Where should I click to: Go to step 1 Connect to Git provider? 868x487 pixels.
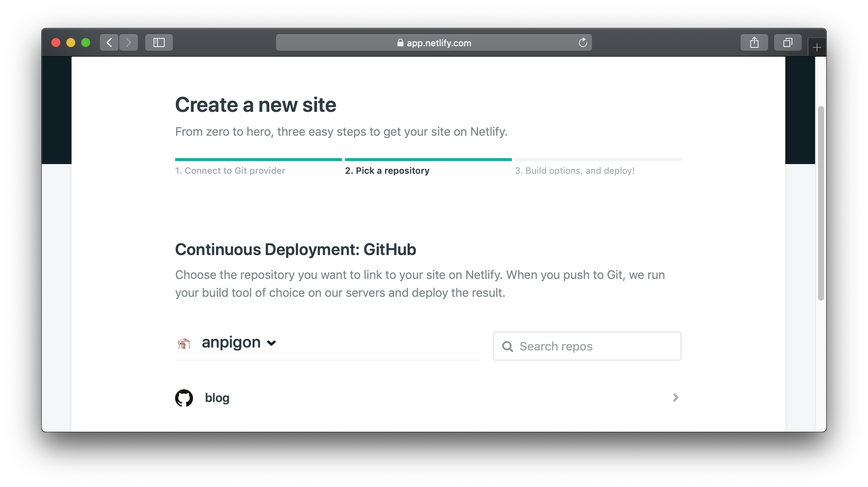[x=230, y=171]
